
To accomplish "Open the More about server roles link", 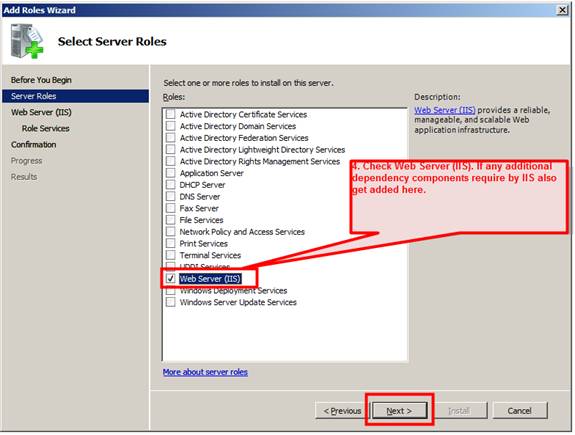I will coord(205,372).
